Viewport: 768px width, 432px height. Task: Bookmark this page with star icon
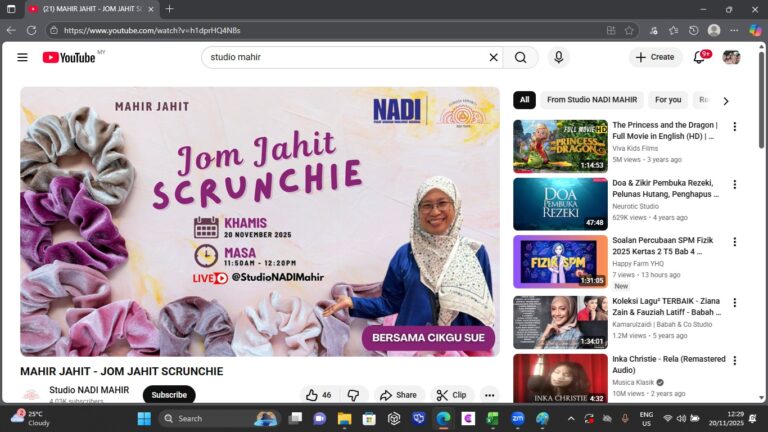(629, 30)
